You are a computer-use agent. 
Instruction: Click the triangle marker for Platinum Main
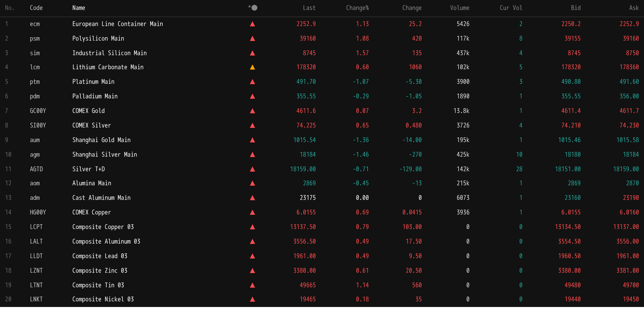click(x=252, y=82)
